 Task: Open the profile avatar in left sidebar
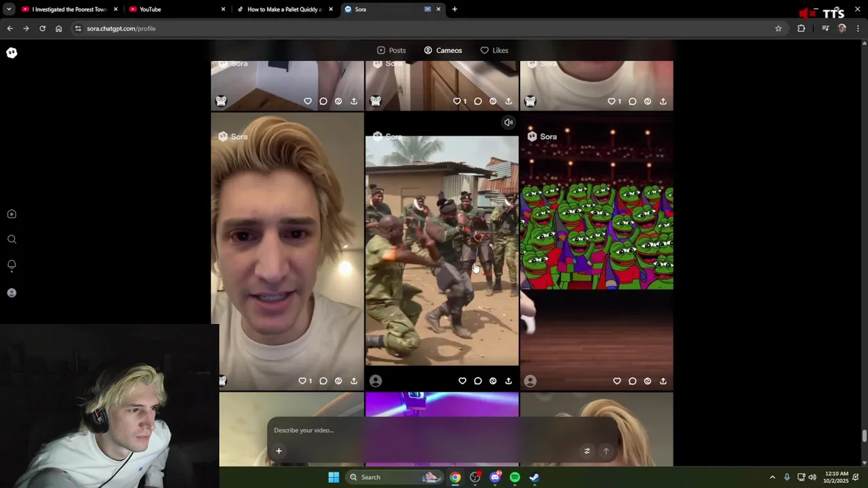point(12,293)
